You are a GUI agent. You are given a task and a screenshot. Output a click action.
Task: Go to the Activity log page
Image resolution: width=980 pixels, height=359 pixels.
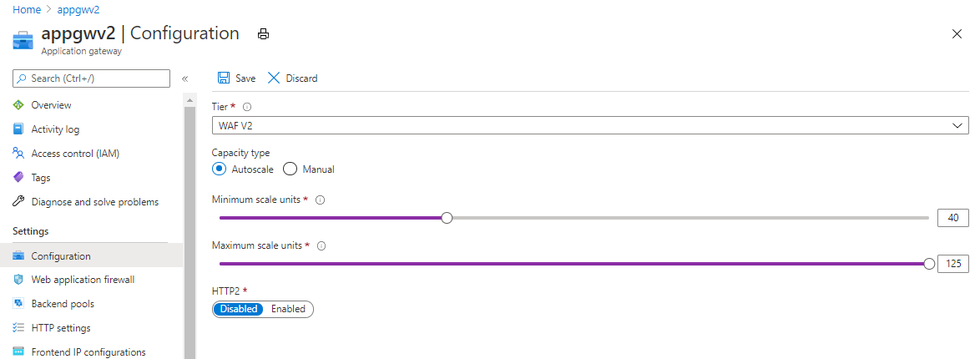(x=55, y=129)
